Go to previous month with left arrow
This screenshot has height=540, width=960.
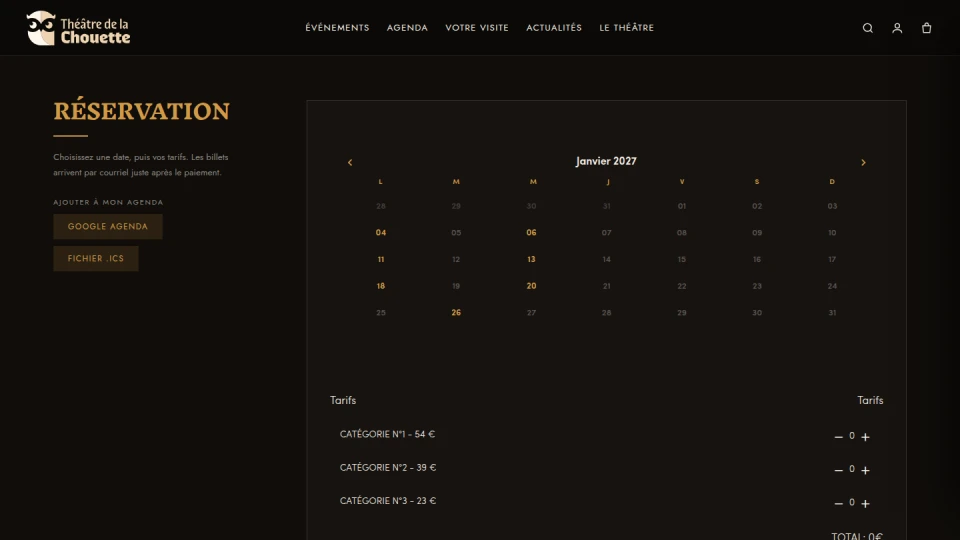[x=350, y=162]
